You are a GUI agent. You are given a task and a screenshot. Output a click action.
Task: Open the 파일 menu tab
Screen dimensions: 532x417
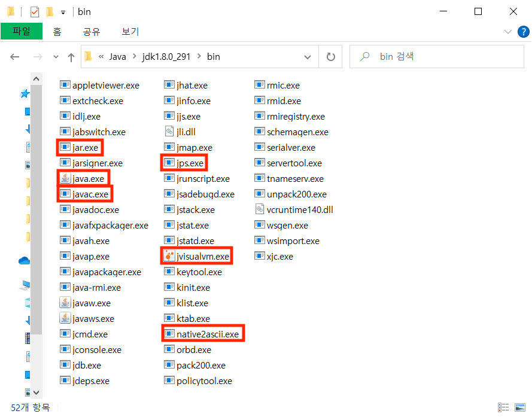point(22,31)
